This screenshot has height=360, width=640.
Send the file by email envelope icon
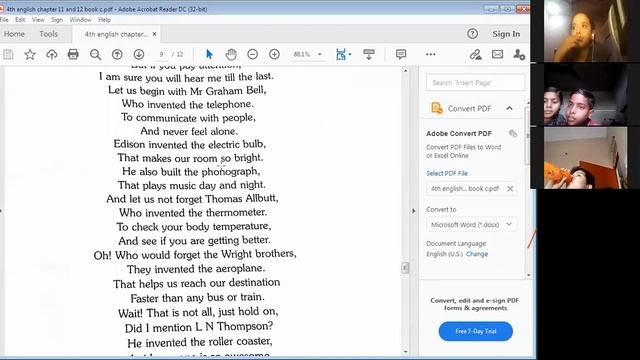point(497,54)
